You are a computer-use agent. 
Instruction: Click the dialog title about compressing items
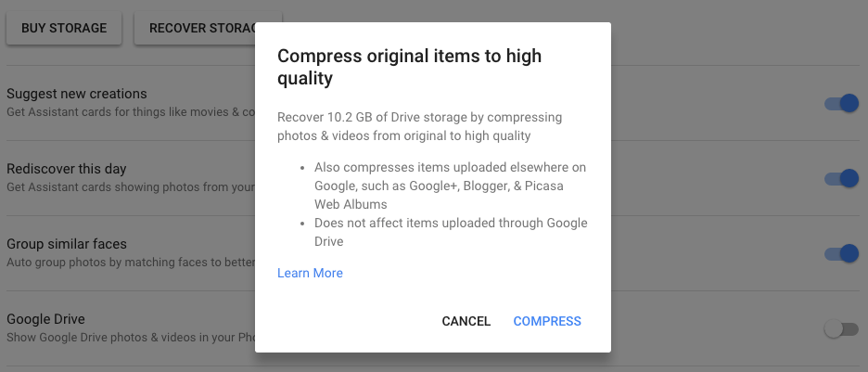coord(409,68)
